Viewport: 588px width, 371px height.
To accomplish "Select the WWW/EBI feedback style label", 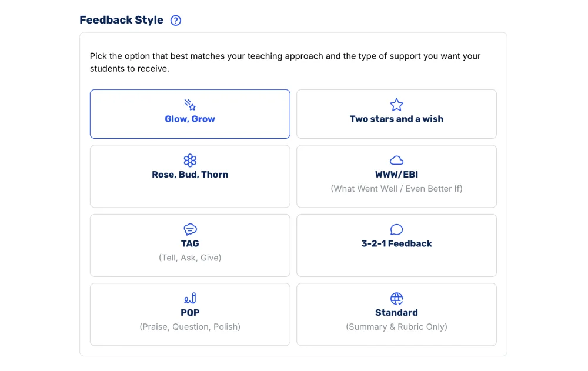I will click(x=396, y=175).
